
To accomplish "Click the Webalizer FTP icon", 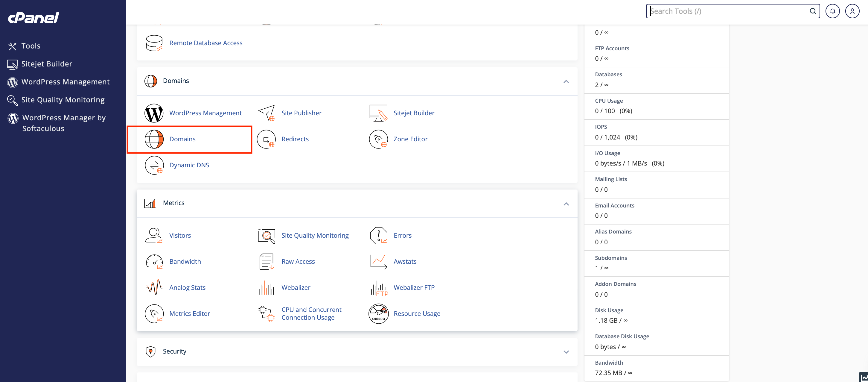I will pyautogui.click(x=379, y=288).
